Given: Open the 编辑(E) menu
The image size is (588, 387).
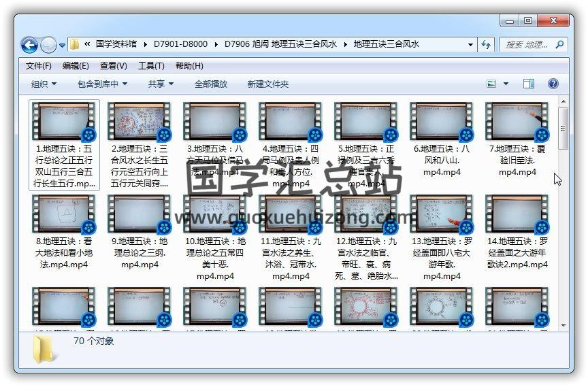Looking at the screenshot, I should coord(76,66).
